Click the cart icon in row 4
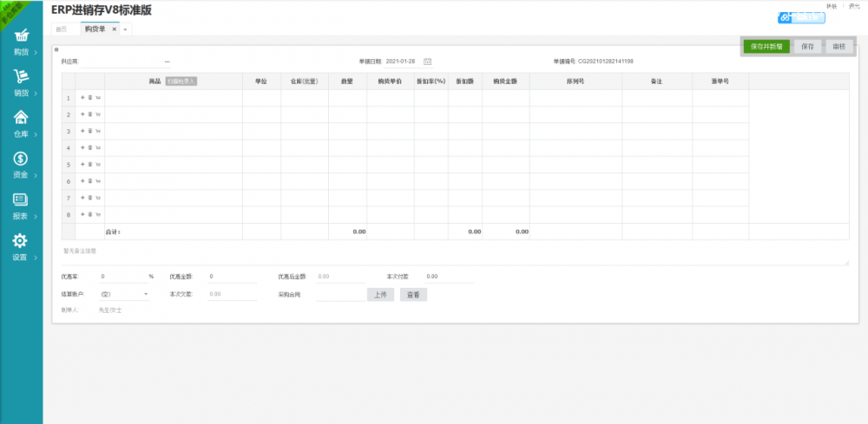The width and height of the screenshot is (868, 424). [97, 147]
